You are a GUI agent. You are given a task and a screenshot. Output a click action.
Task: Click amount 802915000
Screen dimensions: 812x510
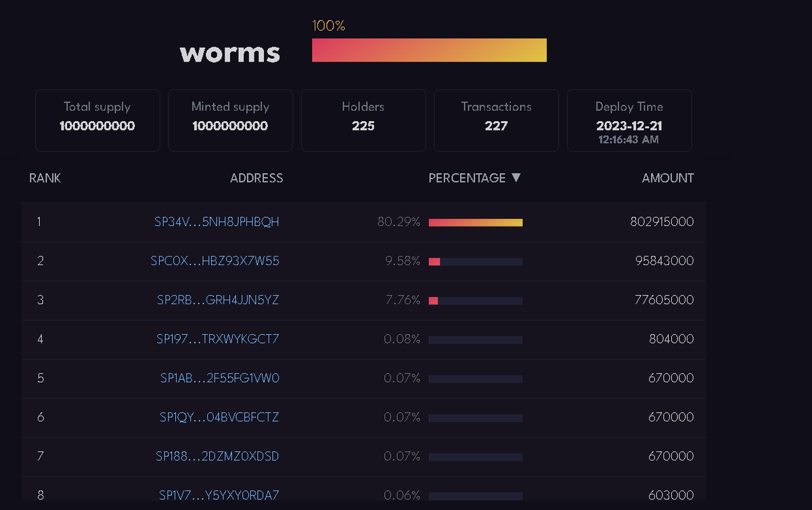click(x=662, y=222)
